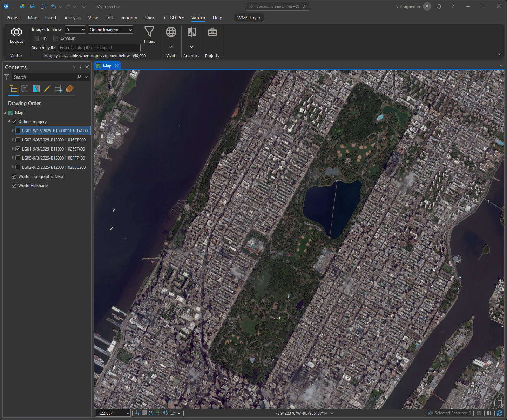Click the Search by ID field

click(x=99, y=48)
